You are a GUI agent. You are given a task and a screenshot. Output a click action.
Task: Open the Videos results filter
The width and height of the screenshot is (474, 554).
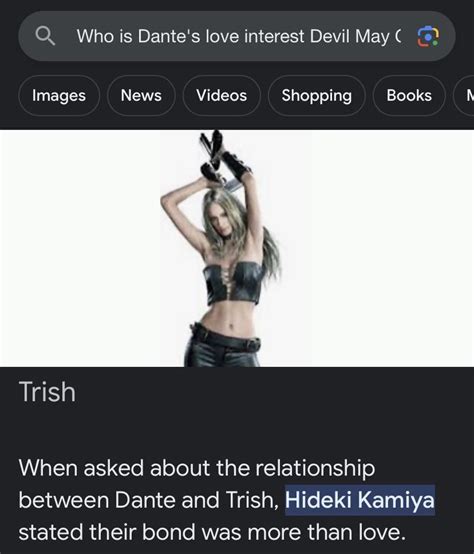pyautogui.click(x=221, y=95)
